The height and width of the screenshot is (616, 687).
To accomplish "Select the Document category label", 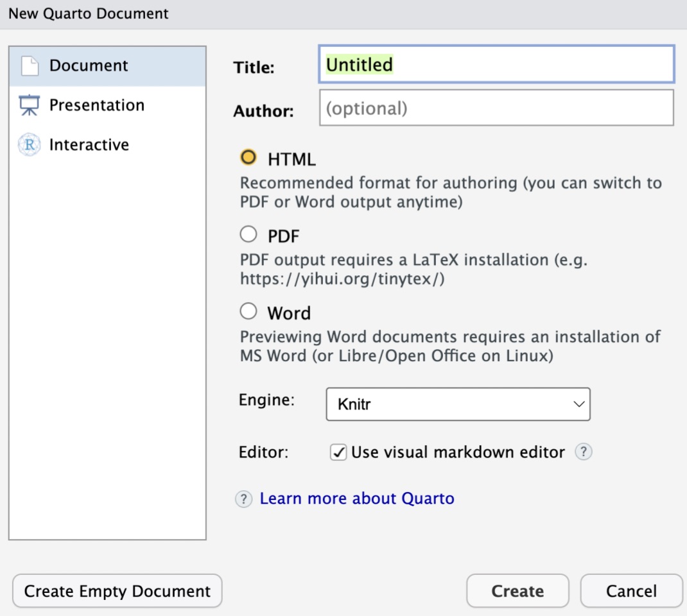I will point(89,66).
